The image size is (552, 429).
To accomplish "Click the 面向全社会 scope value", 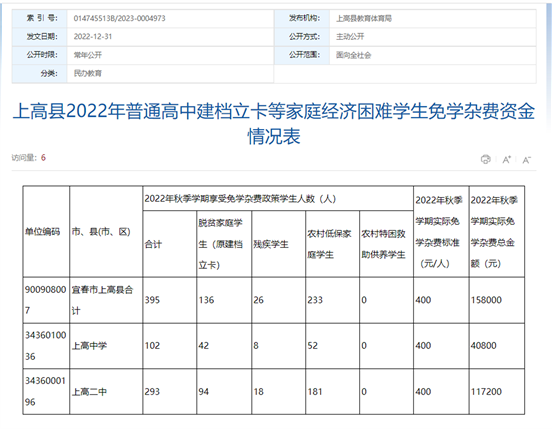I will click(353, 55).
